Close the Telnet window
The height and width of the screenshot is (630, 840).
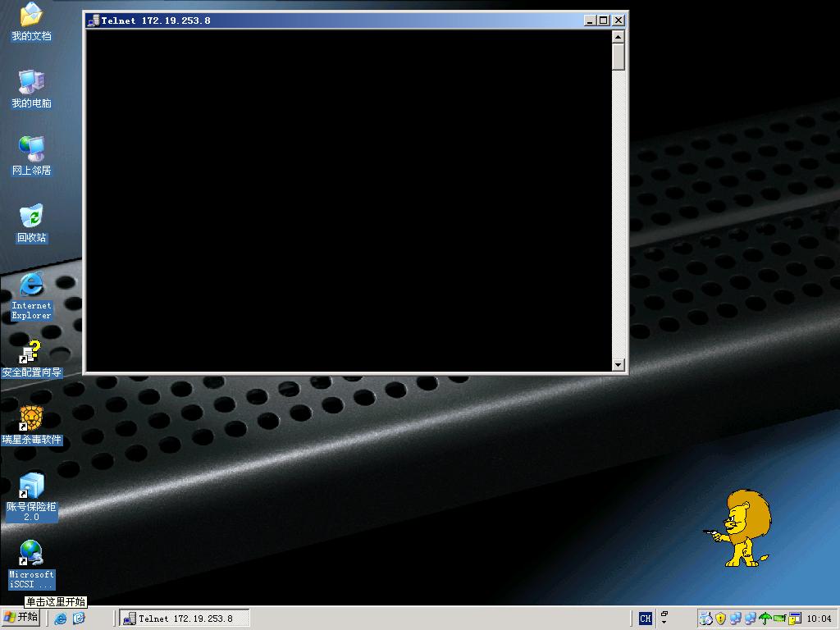click(x=619, y=21)
